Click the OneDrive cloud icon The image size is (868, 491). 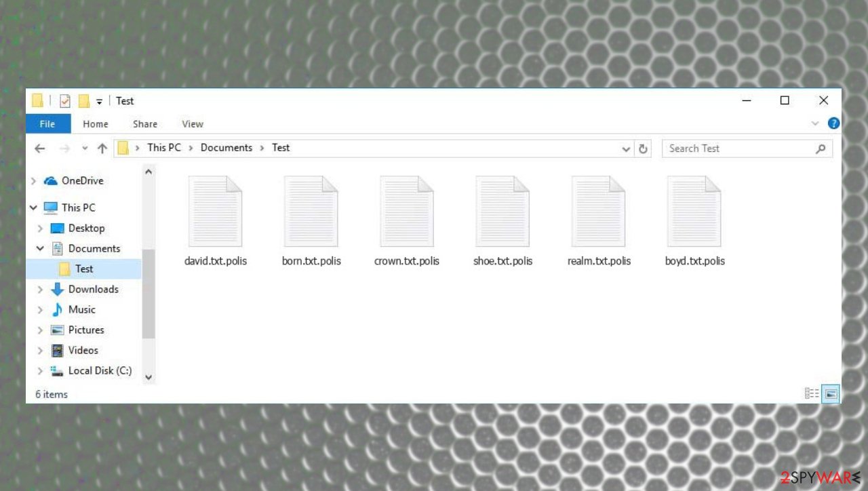click(50, 181)
